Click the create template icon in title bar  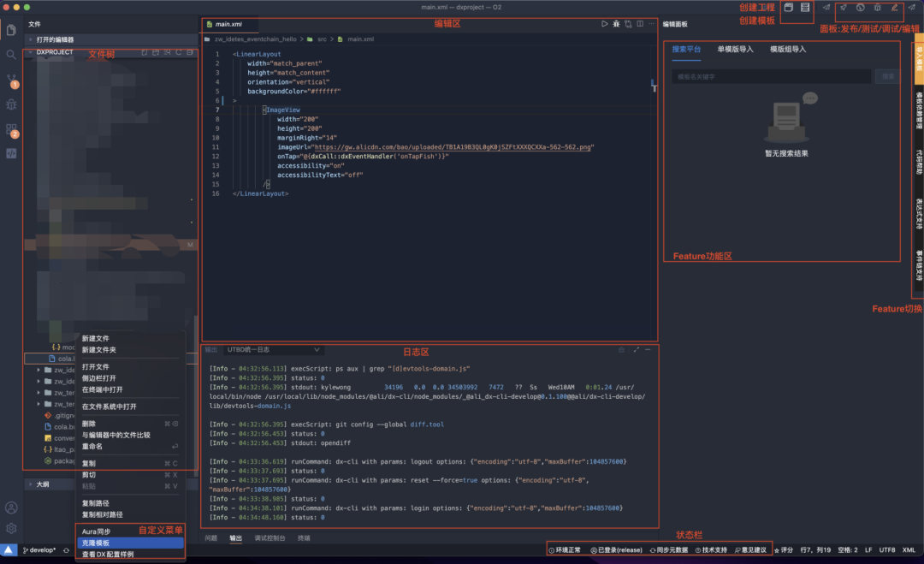click(x=805, y=8)
